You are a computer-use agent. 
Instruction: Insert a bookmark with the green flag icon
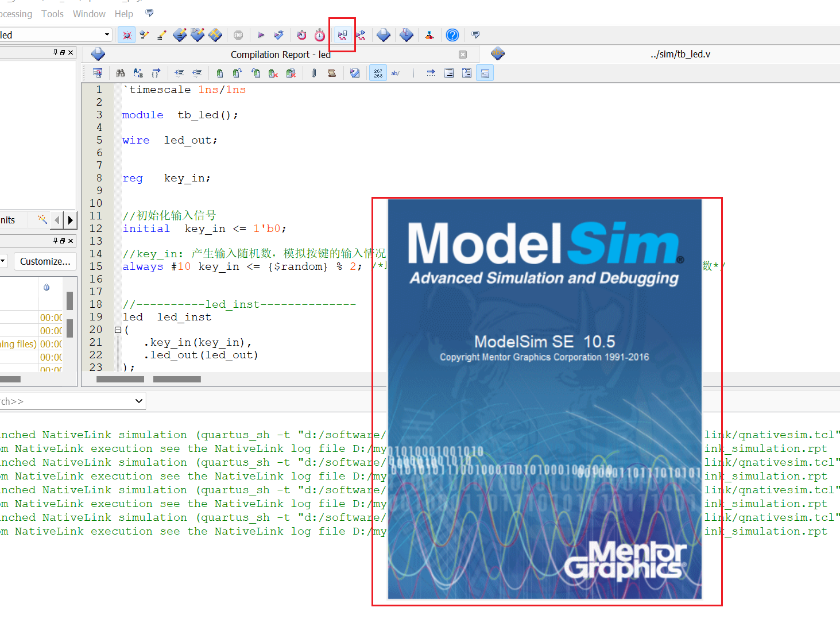coord(220,72)
